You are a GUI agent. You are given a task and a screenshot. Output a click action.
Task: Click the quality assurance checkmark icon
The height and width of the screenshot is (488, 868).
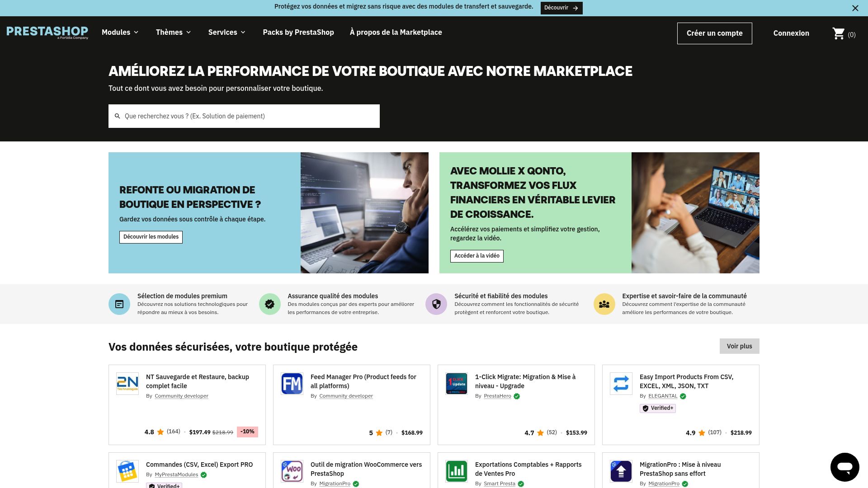pos(270,304)
